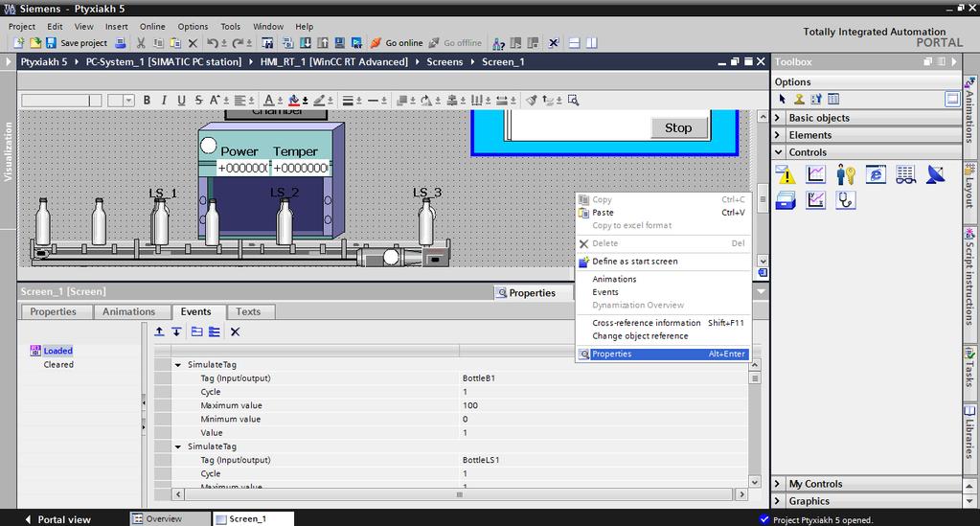Open the Options menu

(x=193, y=26)
